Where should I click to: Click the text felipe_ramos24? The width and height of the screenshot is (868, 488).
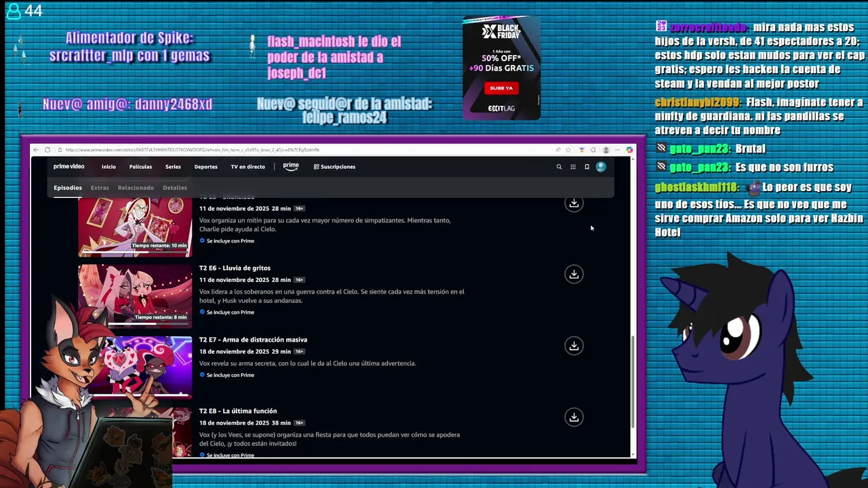click(344, 118)
